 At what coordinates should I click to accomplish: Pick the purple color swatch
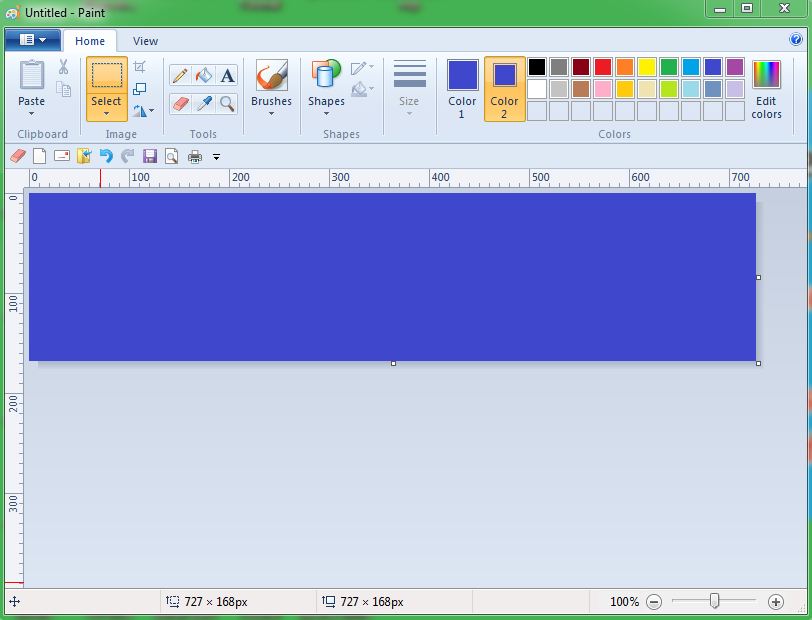point(734,67)
